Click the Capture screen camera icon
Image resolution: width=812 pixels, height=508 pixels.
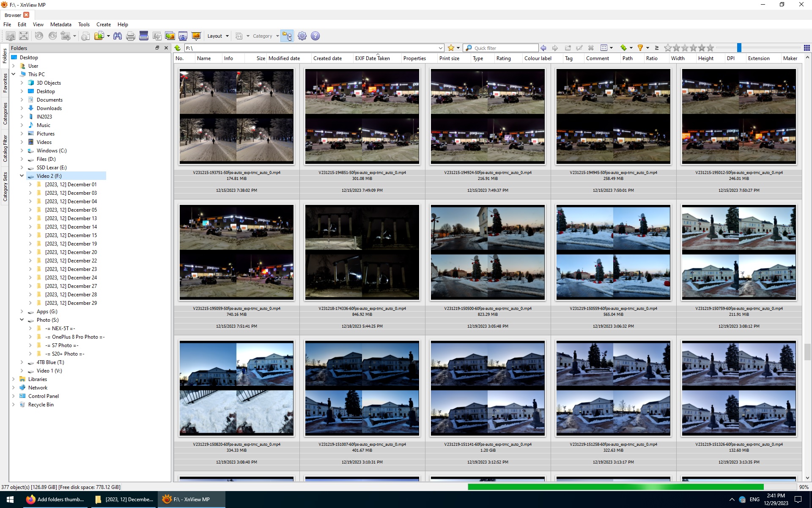(183, 36)
